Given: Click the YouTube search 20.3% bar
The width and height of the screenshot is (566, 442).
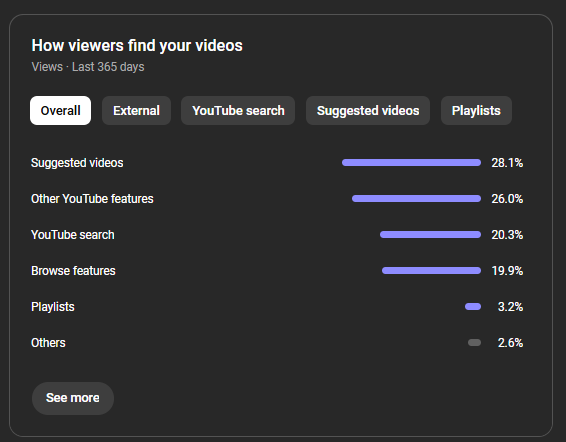Looking at the screenshot, I should point(431,235).
